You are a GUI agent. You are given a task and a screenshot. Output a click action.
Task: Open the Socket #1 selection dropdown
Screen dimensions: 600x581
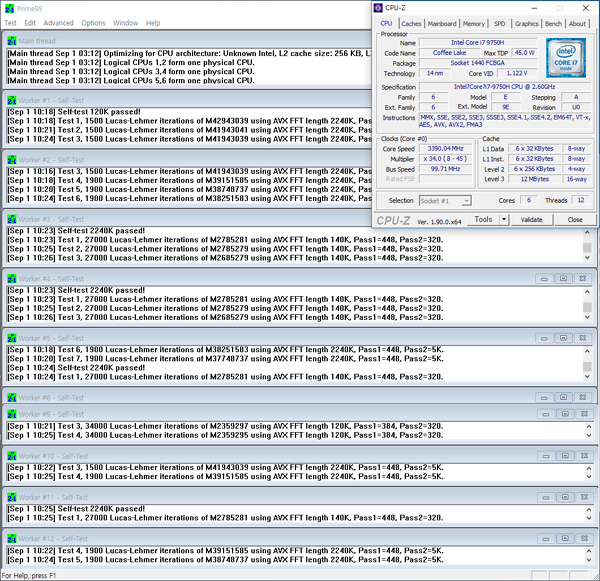pos(445,201)
